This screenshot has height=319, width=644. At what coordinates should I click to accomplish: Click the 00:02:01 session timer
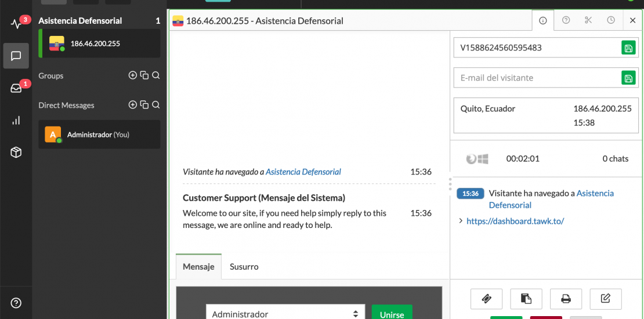pyautogui.click(x=523, y=158)
